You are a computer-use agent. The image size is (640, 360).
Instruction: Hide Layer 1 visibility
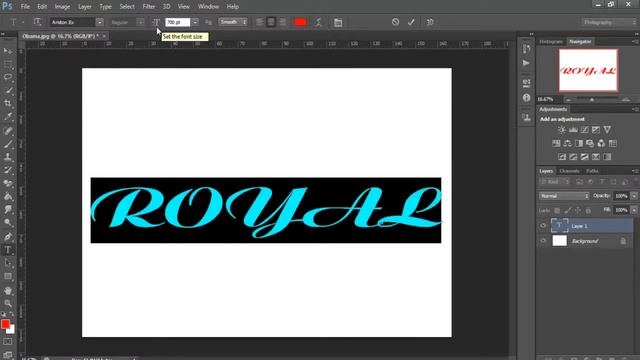click(543, 226)
